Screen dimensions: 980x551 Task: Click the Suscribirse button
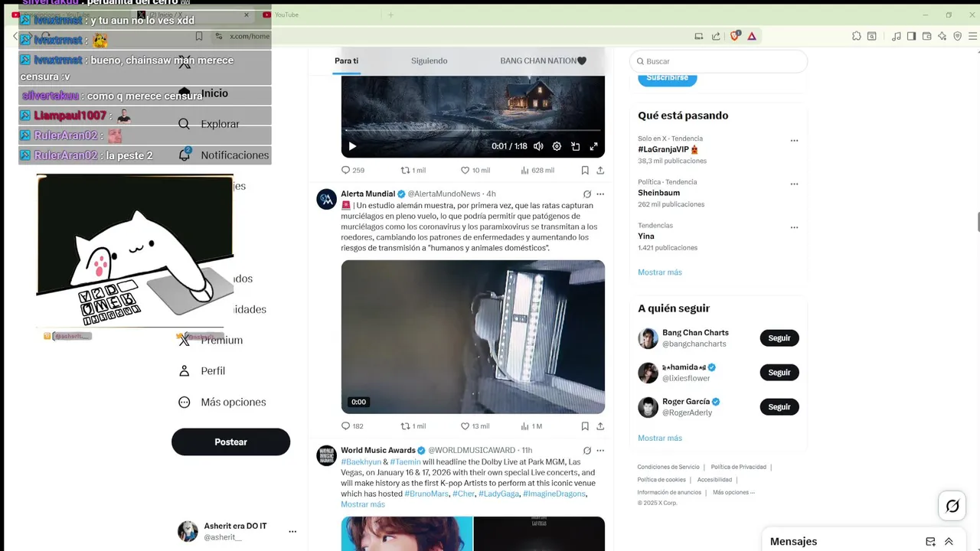[x=667, y=77]
